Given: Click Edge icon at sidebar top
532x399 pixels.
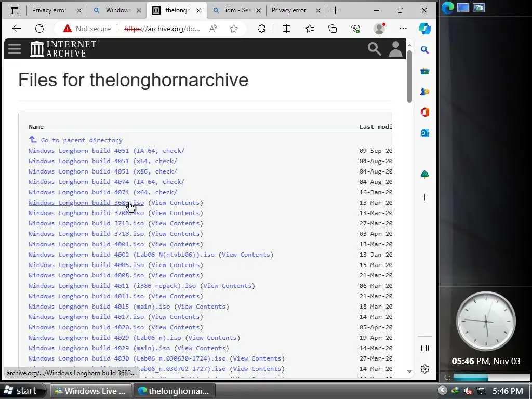Looking at the screenshot, I should click(x=447, y=8).
